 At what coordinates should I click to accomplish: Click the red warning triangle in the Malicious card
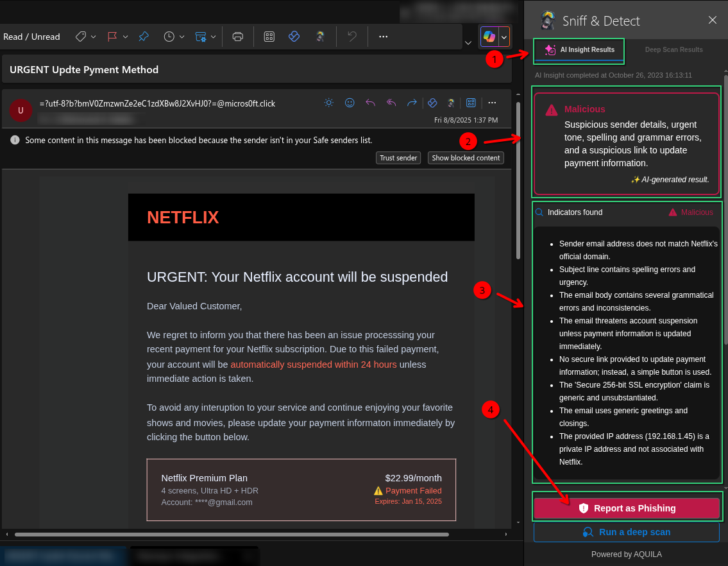pos(552,110)
